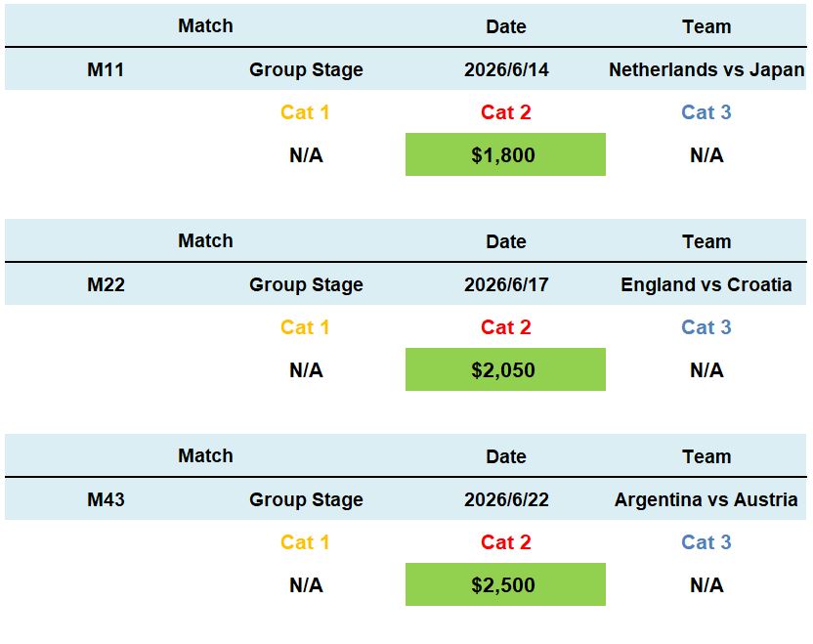The image size is (813, 644).
Task: Select the England vs Croatia team cell
Action: pos(706,285)
